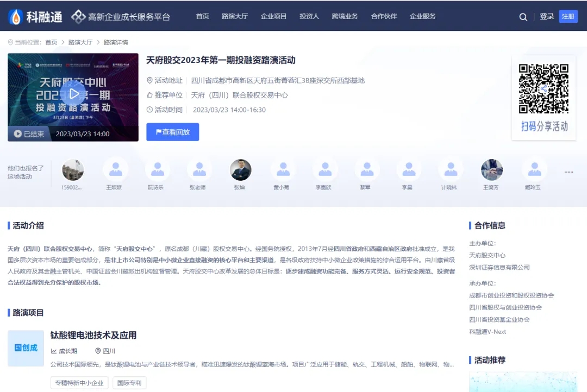Open 路演大厅 in the top navigation
This screenshot has width=587, height=392.
(235, 16)
